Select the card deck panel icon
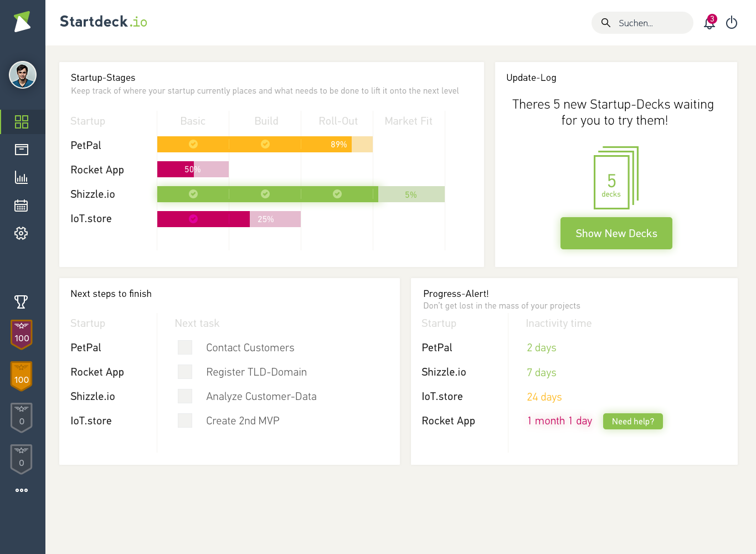 (23, 150)
